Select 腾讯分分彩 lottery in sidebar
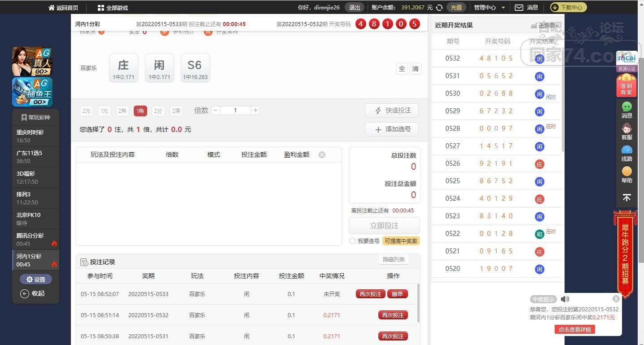 point(35,239)
